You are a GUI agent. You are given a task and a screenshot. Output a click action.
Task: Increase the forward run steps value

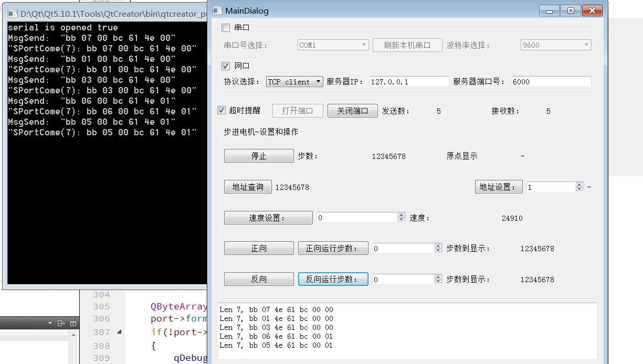click(x=438, y=246)
